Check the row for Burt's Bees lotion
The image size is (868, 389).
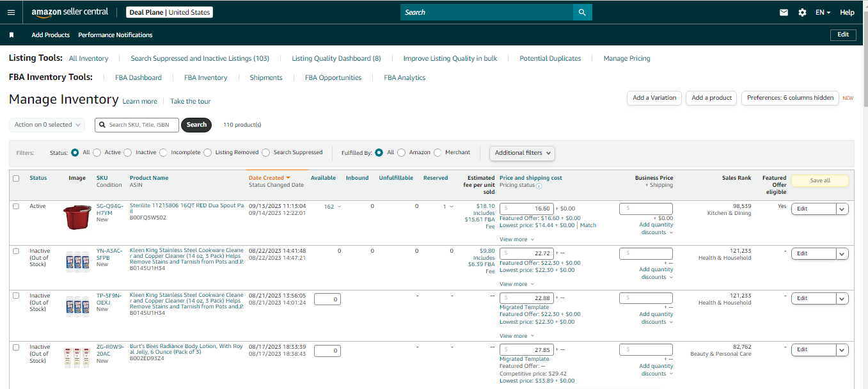pyautogui.click(x=16, y=347)
